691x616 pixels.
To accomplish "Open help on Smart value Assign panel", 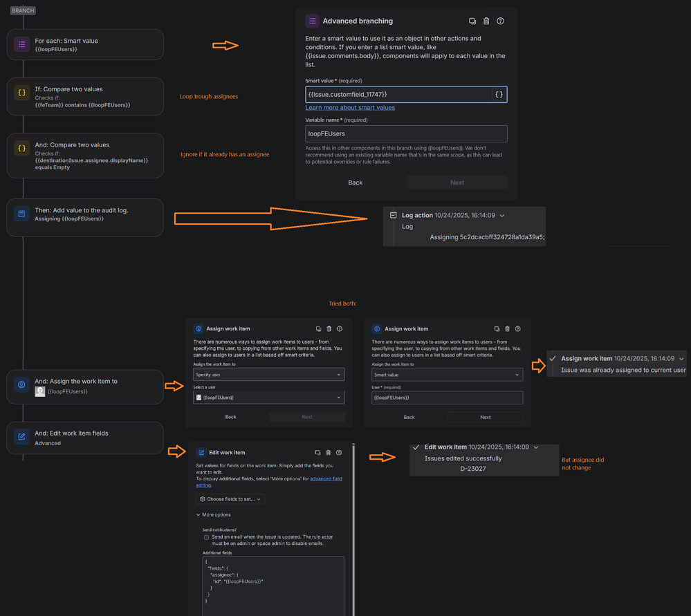I will pyautogui.click(x=518, y=328).
